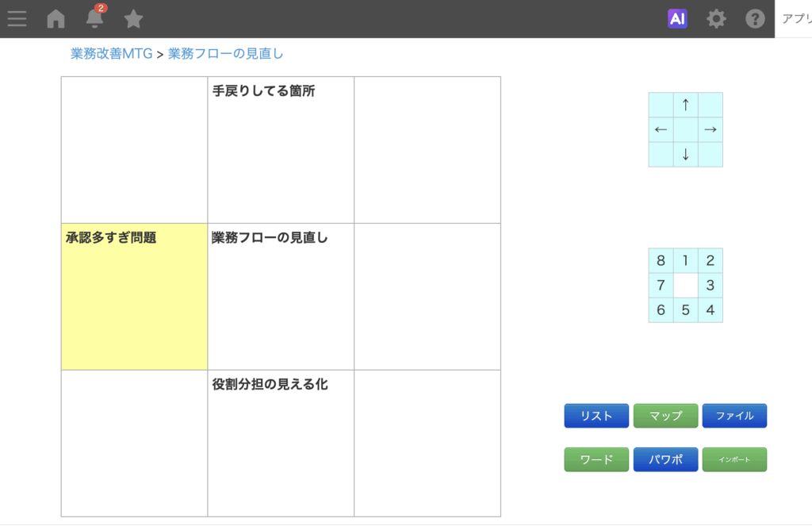Click the 業務改善MTG breadcrumb link
812x526 pixels.
coord(111,54)
